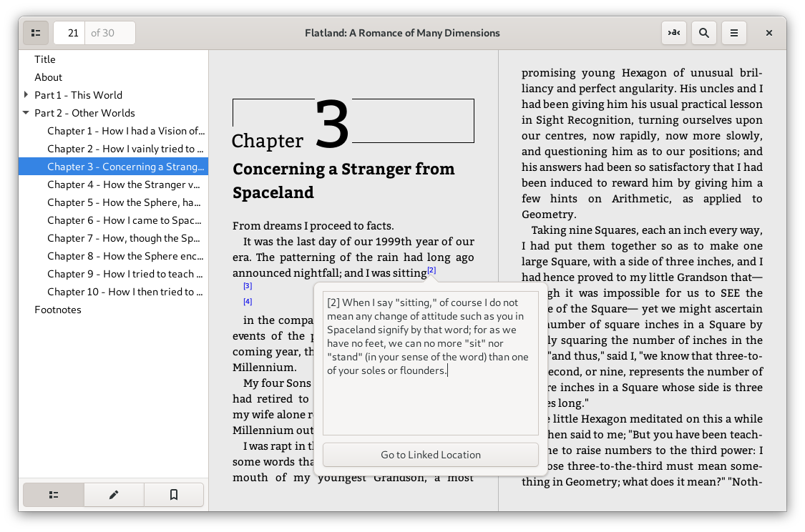Click the word 'Geometry.' on the right page
Viewport: 805px width, 532px height.
click(x=549, y=215)
